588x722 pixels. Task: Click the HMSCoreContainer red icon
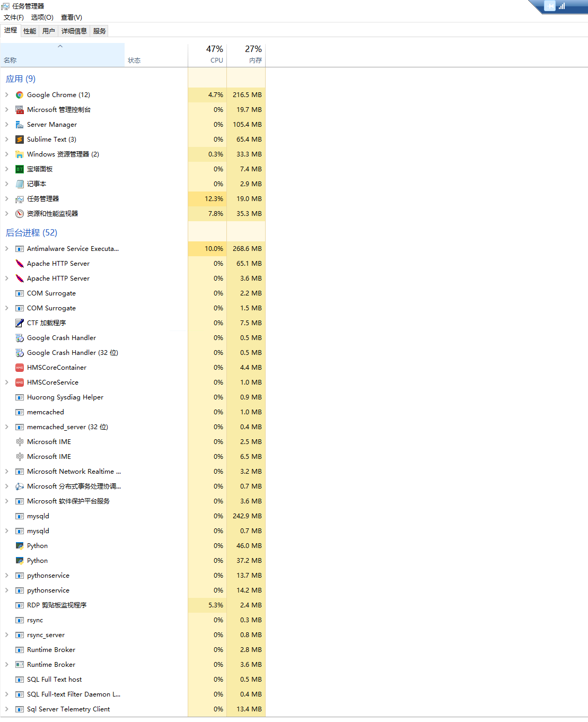(20, 368)
